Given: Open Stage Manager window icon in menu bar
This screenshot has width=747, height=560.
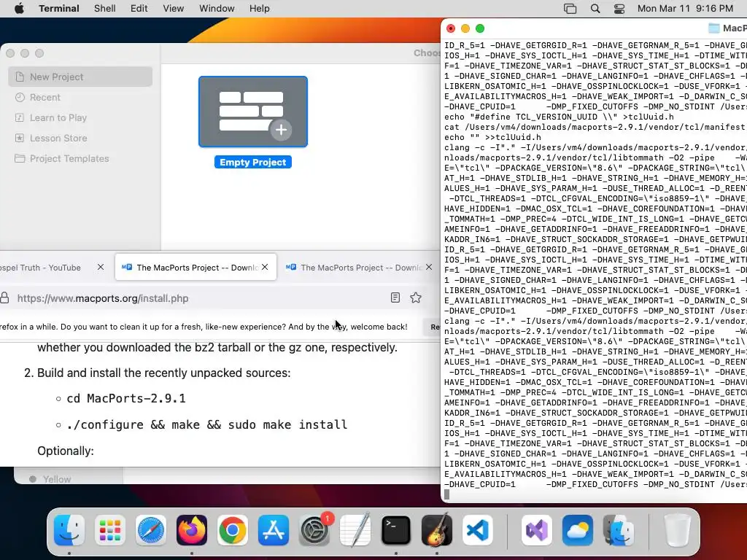Looking at the screenshot, I should point(570,9).
